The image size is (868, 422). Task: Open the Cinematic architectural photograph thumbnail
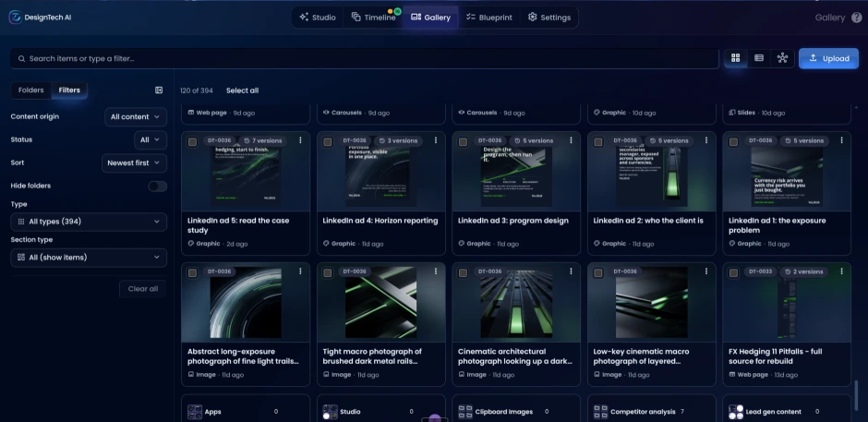(x=516, y=302)
